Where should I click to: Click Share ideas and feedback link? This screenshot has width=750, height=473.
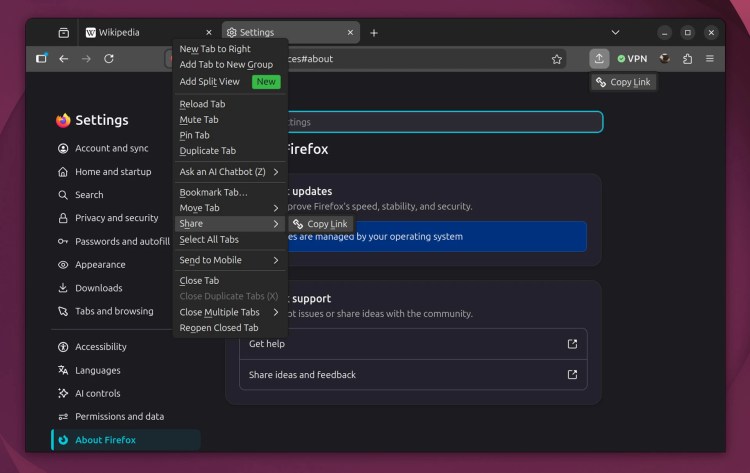coord(413,375)
